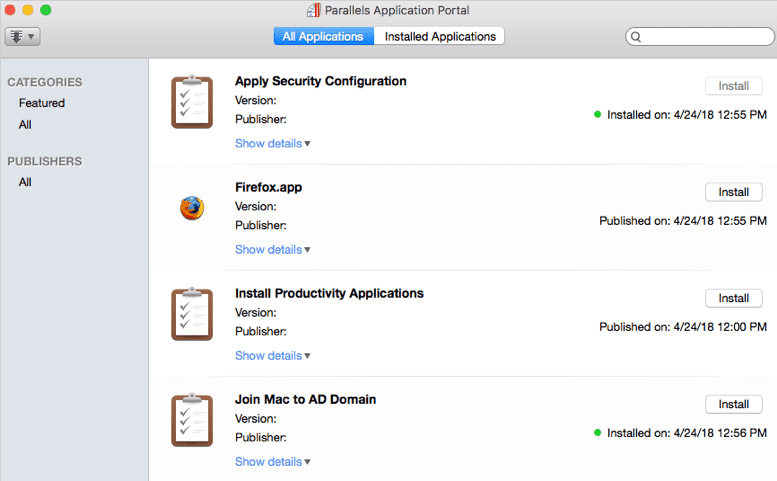Select Featured under Categories
The height and width of the screenshot is (481, 777).
coord(42,103)
